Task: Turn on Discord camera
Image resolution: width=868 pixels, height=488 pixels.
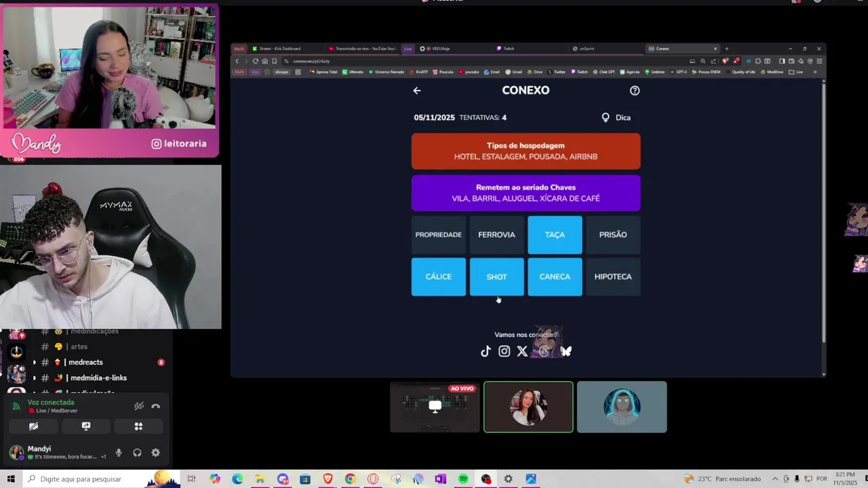Action: coord(33,426)
